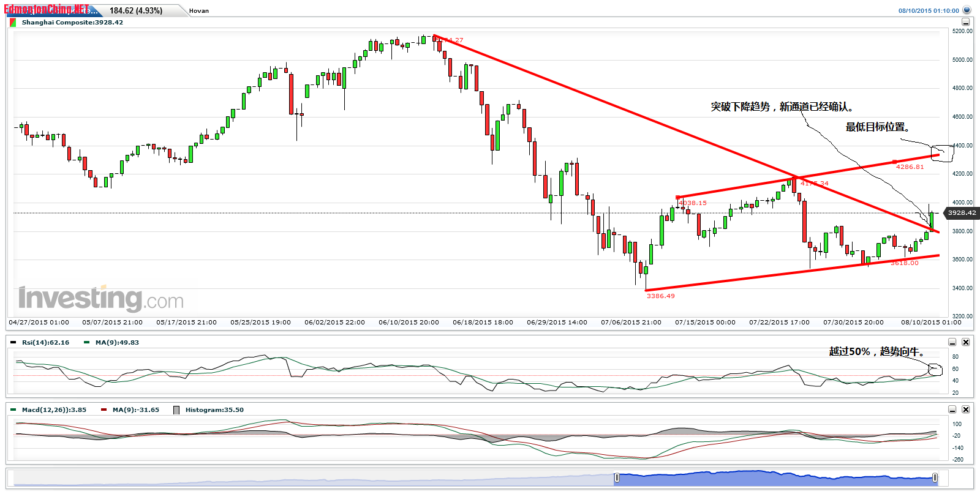Click the gray Histogram legend swatch
This screenshot has width=980, height=494.
[176, 410]
